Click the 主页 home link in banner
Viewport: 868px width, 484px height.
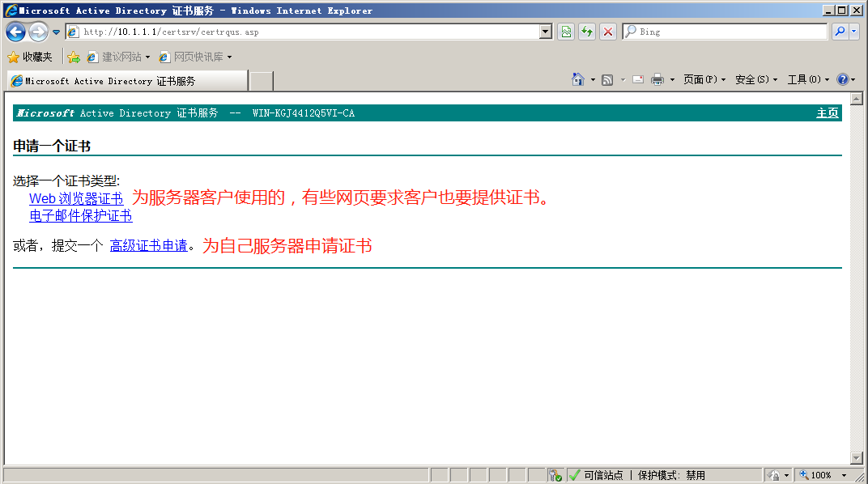click(x=827, y=113)
